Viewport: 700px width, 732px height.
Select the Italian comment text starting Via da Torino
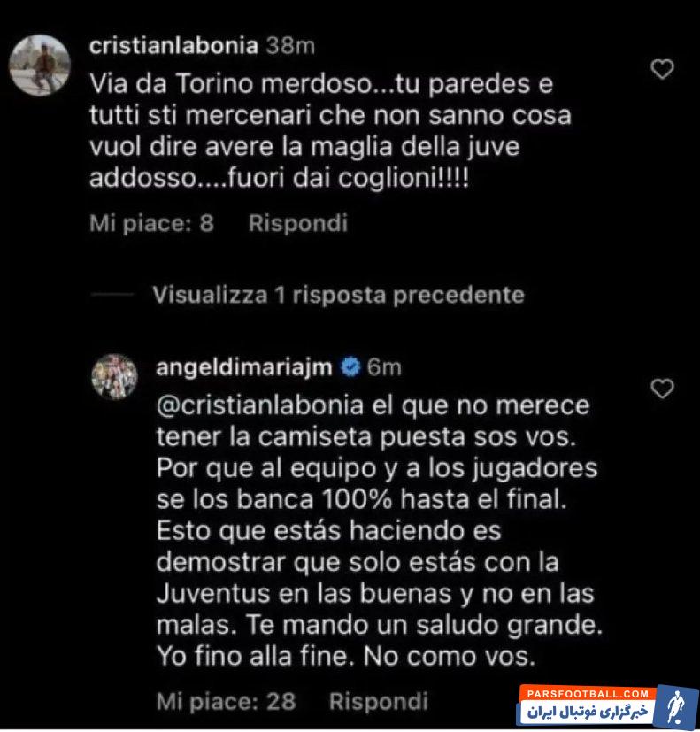pyautogui.click(x=330, y=131)
